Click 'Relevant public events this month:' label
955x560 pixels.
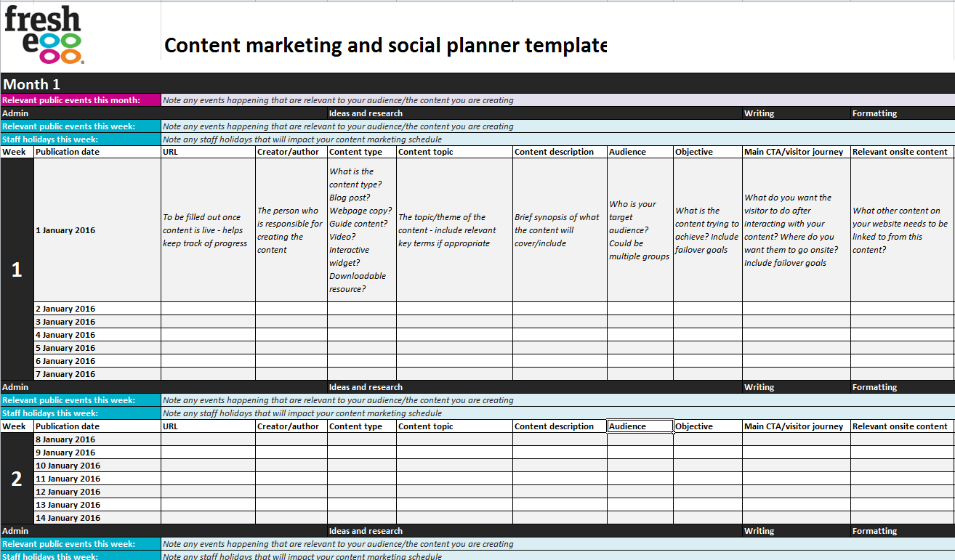point(80,100)
